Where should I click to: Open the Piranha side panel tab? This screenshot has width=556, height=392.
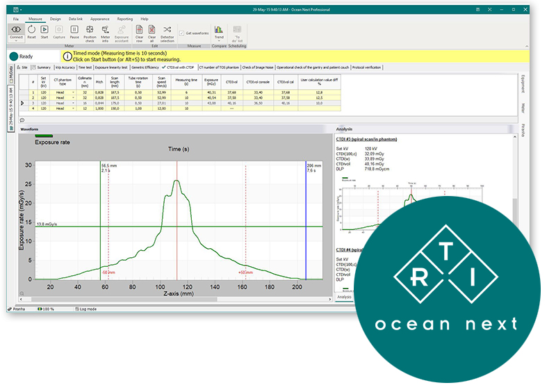(523, 130)
